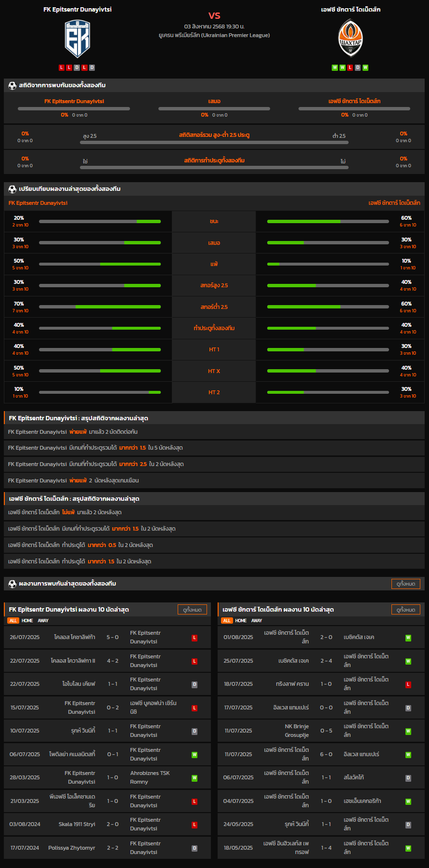The image size is (429, 868).
Task: Click the "VS" text at the top
Action: click(x=214, y=15)
